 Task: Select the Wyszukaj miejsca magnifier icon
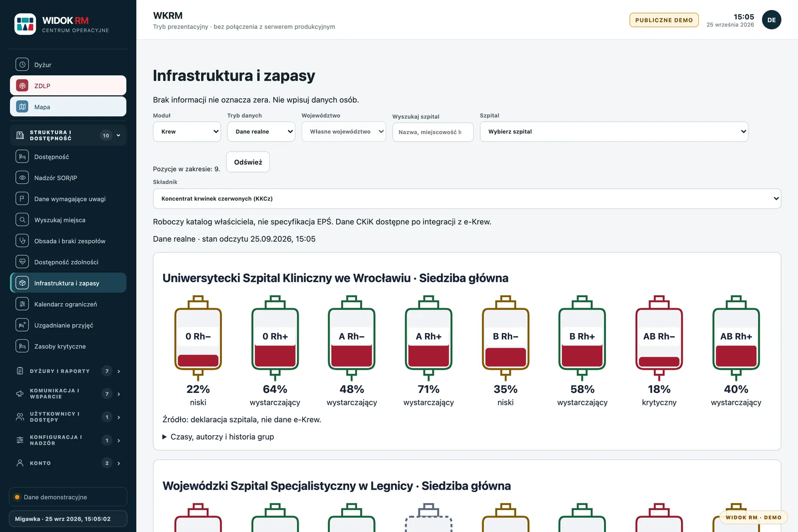pos(22,220)
